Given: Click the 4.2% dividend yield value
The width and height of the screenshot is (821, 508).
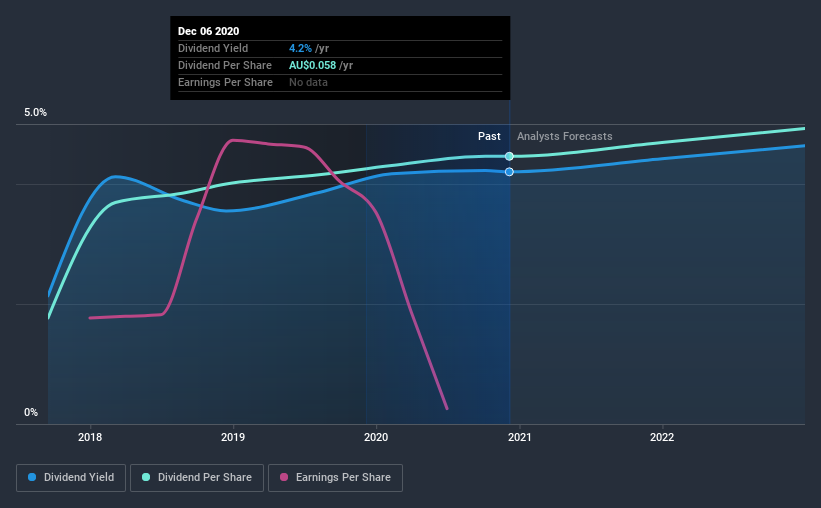Looking at the screenshot, I should click(x=300, y=48).
